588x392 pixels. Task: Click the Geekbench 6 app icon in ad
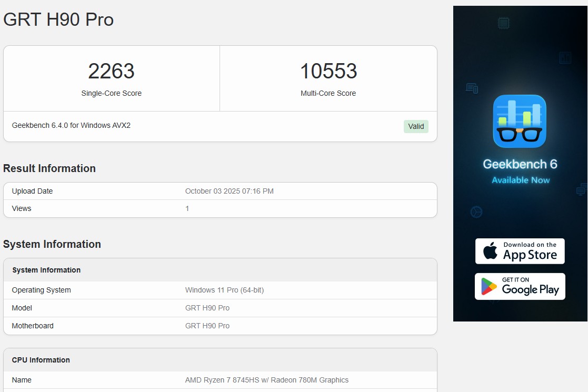(520, 121)
